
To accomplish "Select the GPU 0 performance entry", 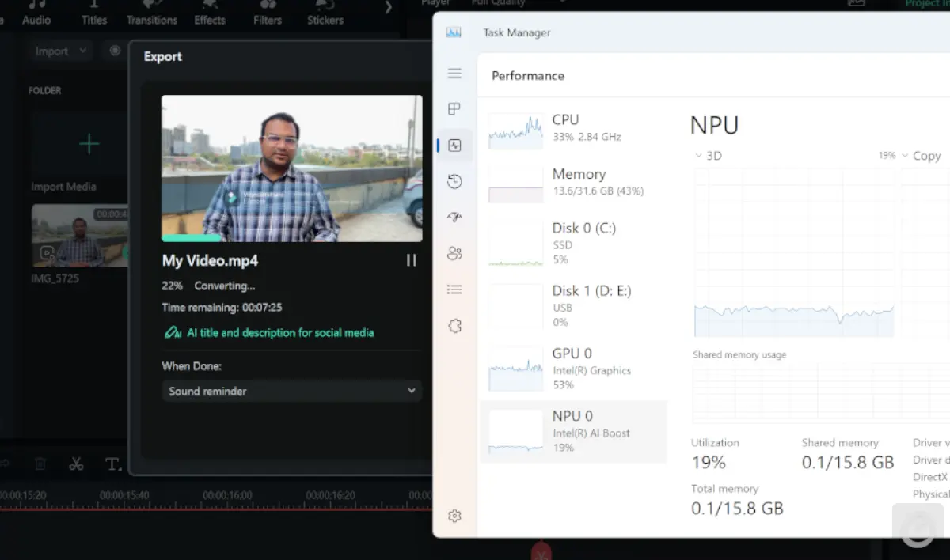I will (574, 368).
